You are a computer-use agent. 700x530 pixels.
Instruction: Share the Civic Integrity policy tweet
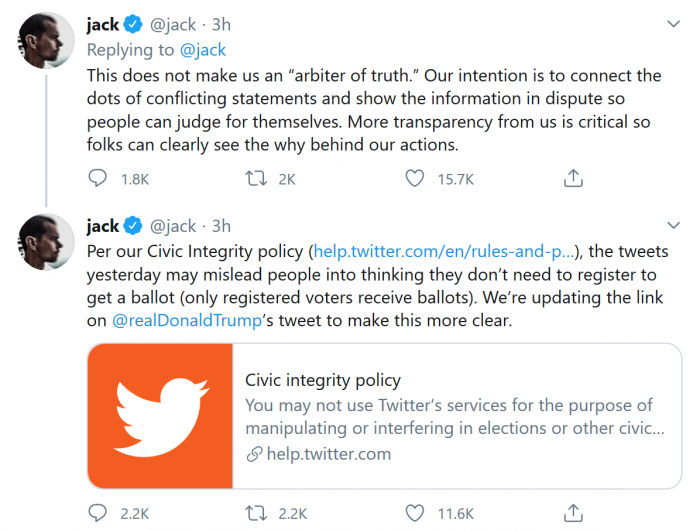[573, 513]
